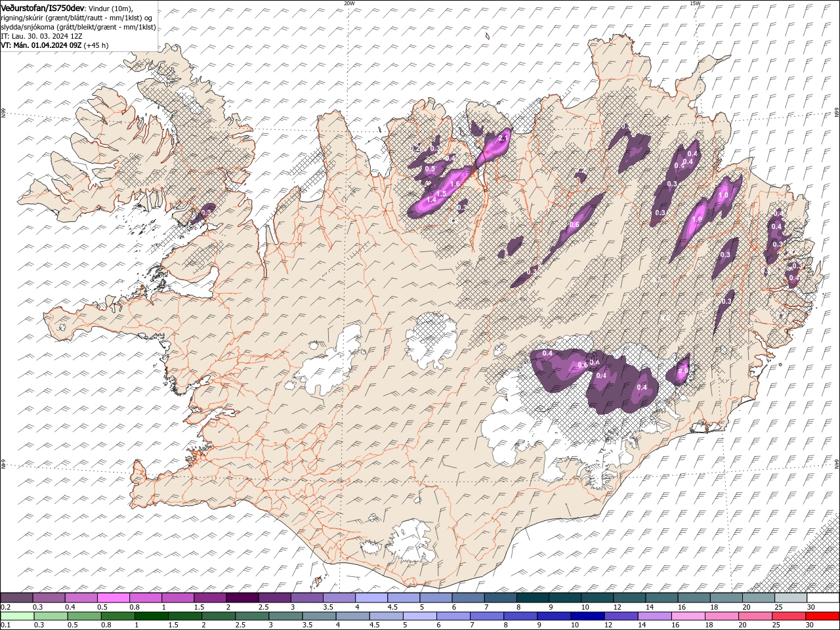Click the '0.2' label under the top legend row
This screenshot has height=630, width=840.
(5, 607)
